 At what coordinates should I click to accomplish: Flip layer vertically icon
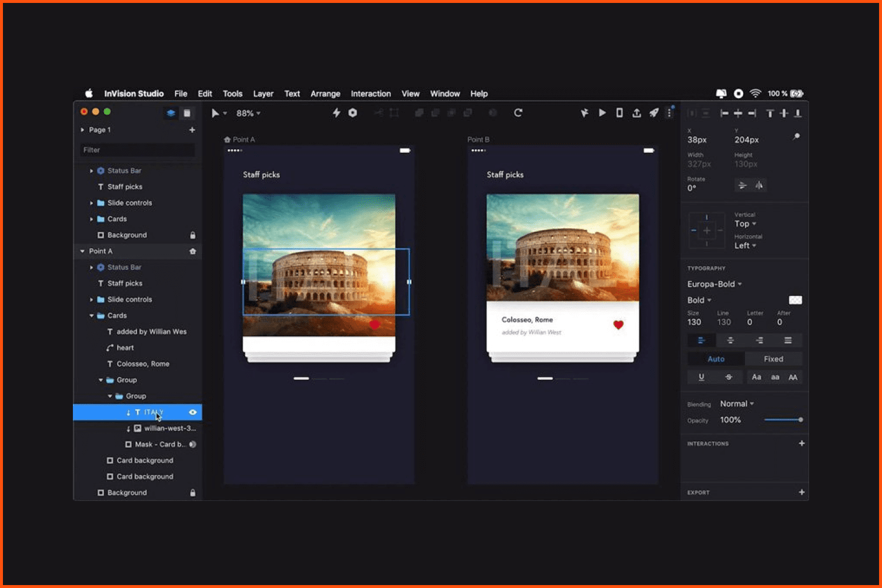pyautogui.click(x=743, y=185)
